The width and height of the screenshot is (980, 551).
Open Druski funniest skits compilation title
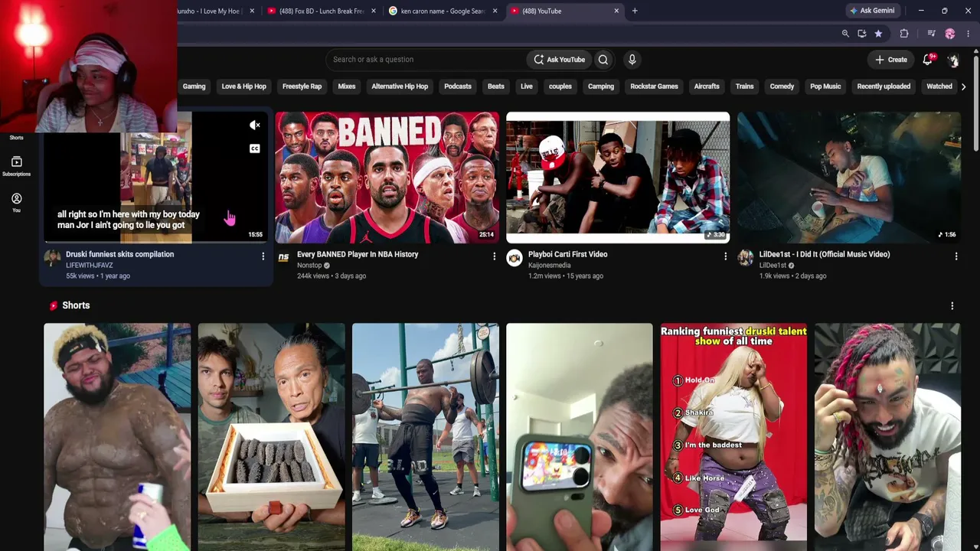click(119, 254)
